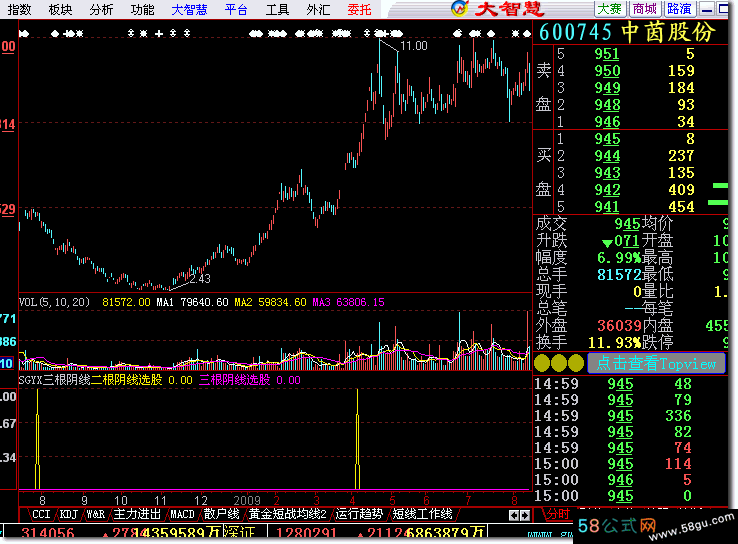Click the 总手 value 81572

pyautogui.click(x=619, y=274)
